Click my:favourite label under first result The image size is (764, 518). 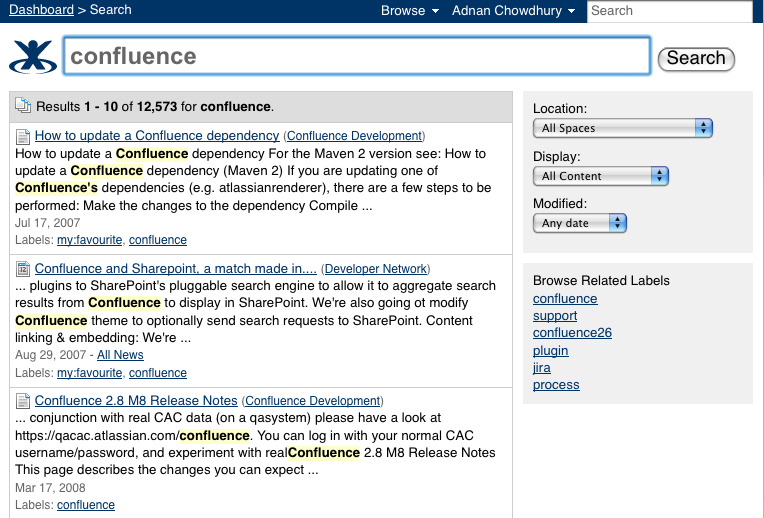(90, 240)
